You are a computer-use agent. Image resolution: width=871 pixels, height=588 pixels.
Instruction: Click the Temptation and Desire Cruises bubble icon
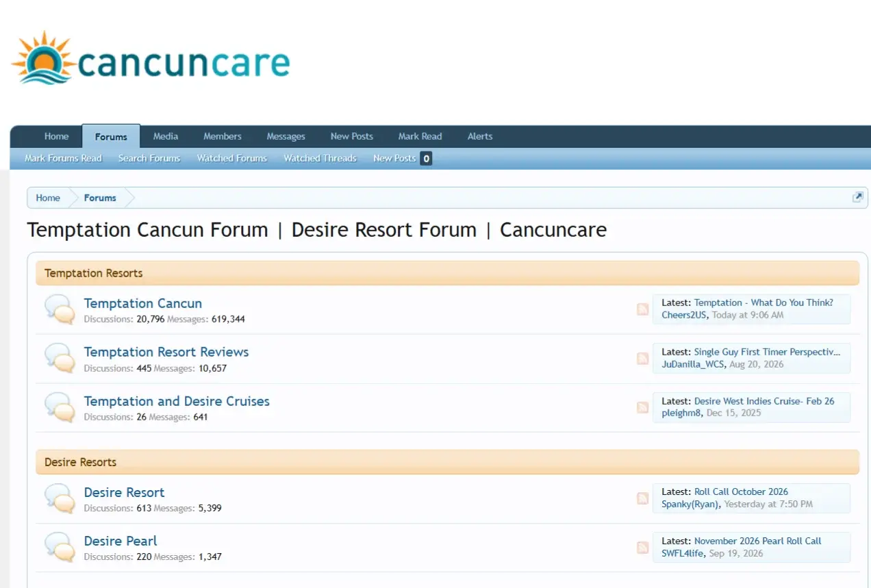coord(60,407)
